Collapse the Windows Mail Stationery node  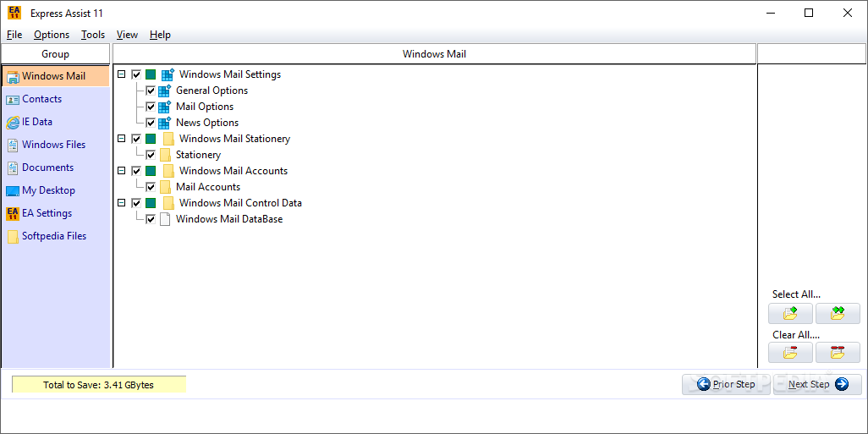[x=122, y=139]
